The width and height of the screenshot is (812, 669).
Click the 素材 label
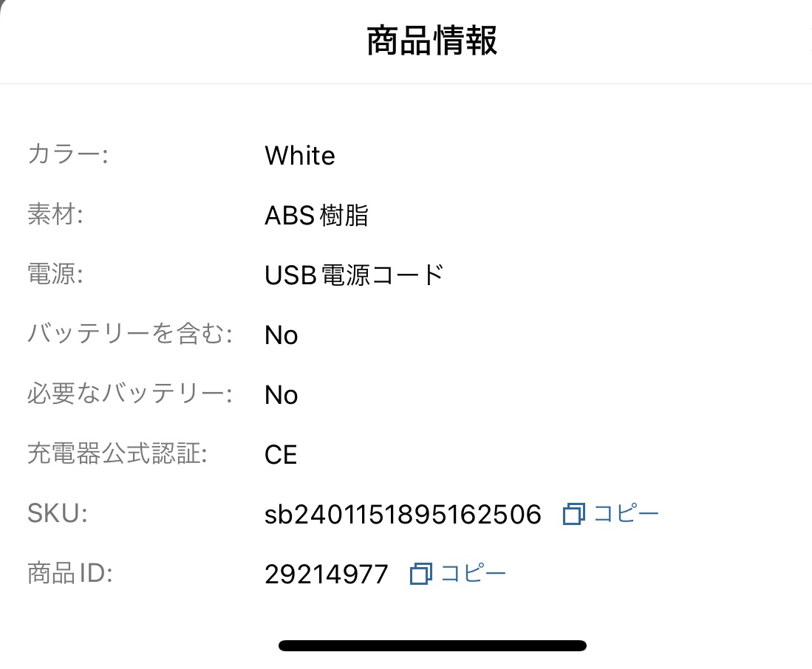[55, 216]
